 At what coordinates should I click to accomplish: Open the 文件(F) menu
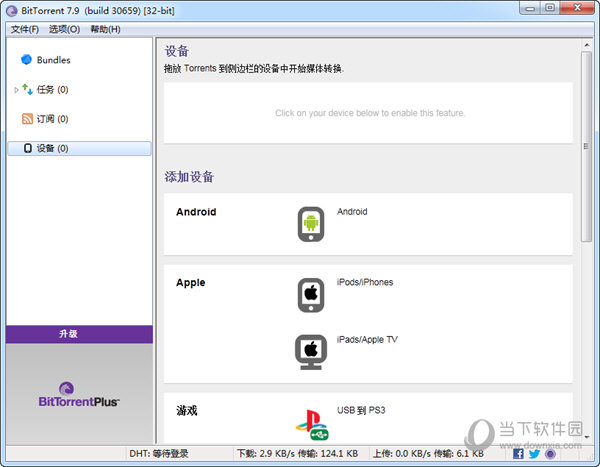25,29
